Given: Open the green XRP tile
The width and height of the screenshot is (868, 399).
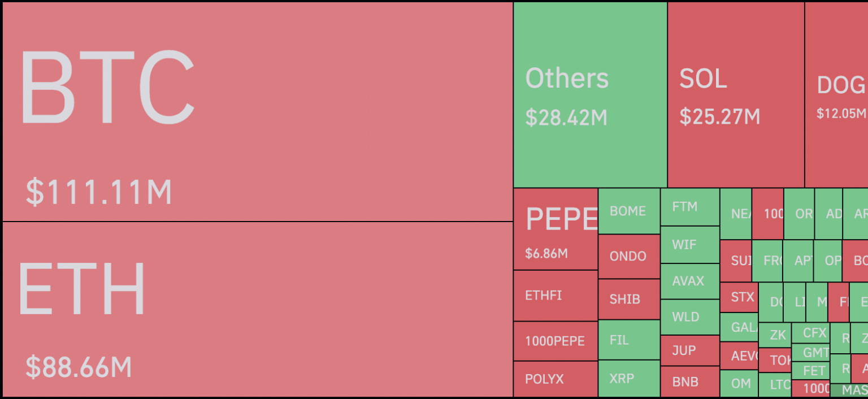Looking at the screenshot, I should (x=628, y=379).
